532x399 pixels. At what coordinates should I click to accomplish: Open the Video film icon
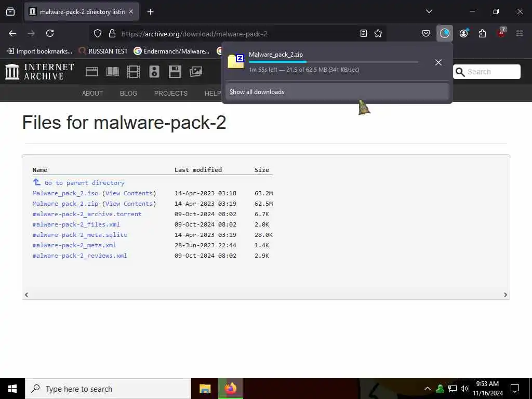tap(134, 72)
